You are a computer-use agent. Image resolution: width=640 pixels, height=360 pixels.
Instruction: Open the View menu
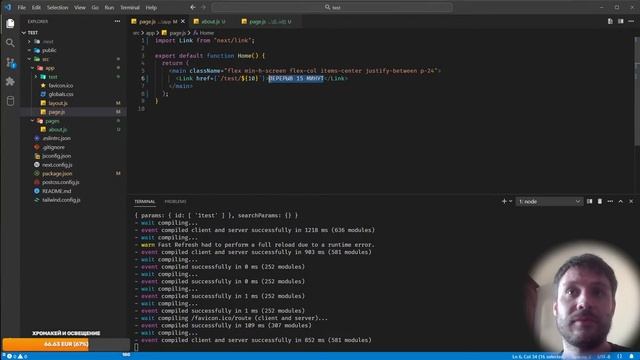click(80, 7)
